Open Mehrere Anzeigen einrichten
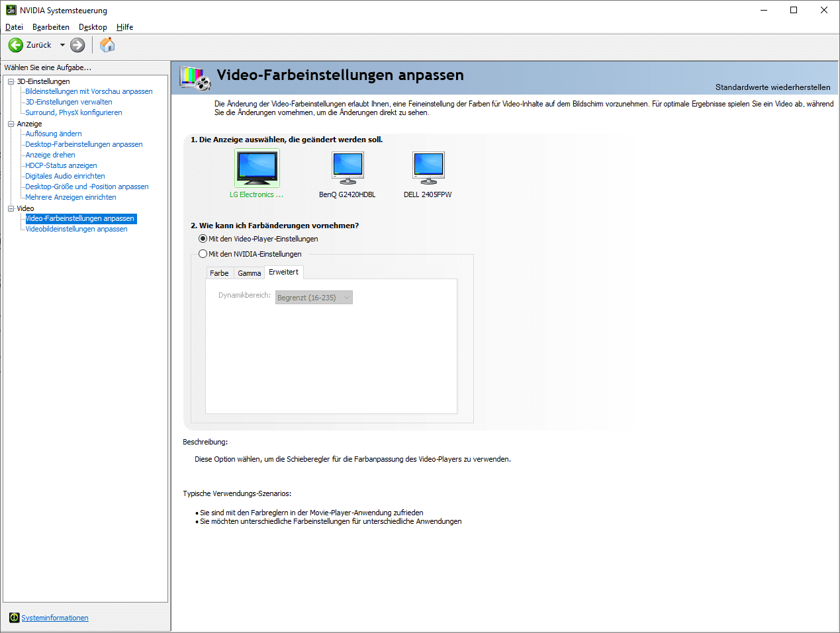This screenshot has width=840, height=633. pos(71,197)
